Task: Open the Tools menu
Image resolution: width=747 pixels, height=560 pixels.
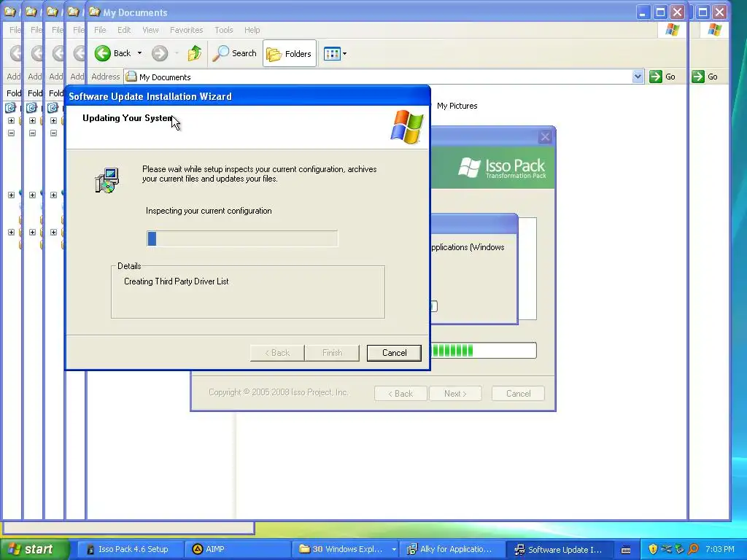Action: click(223, 30)
